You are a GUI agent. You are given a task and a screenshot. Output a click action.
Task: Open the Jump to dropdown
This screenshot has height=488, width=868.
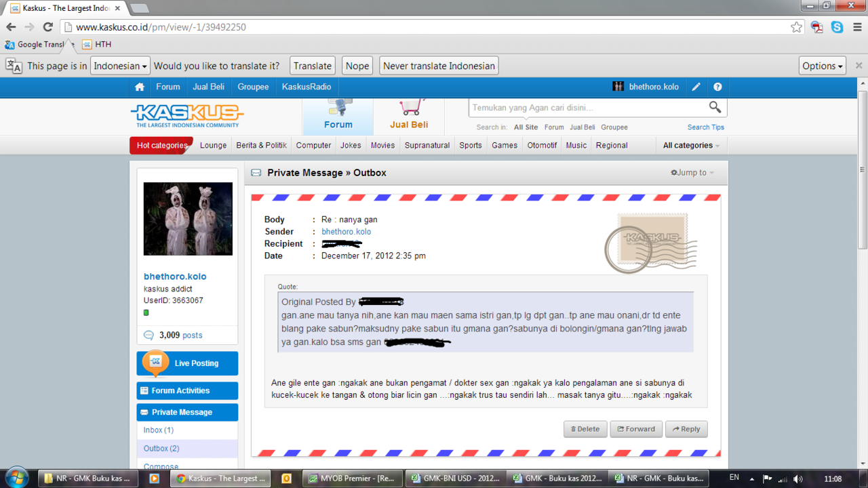(692, 173)
